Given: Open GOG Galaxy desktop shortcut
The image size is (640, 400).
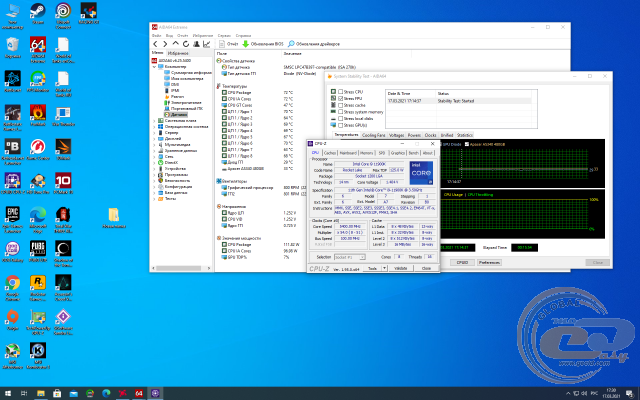Looking at the screenshot, I should click(x=12, y=251).
